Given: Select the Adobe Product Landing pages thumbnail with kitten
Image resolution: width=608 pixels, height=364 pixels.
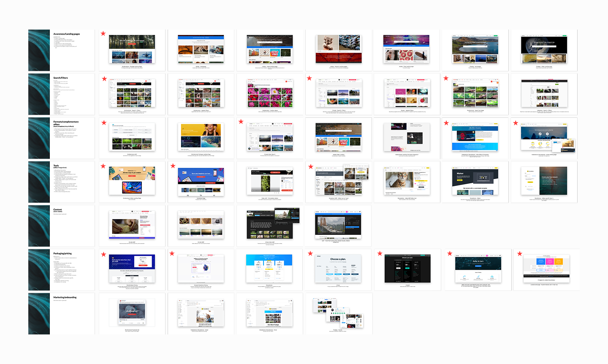Looking at the screenshot, I should click(x=339, y=49).
